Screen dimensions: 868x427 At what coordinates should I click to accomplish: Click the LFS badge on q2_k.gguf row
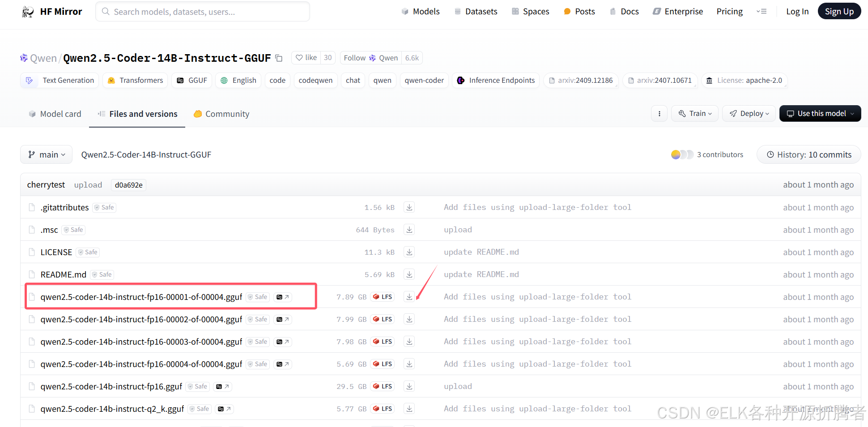tap(383, 409)
